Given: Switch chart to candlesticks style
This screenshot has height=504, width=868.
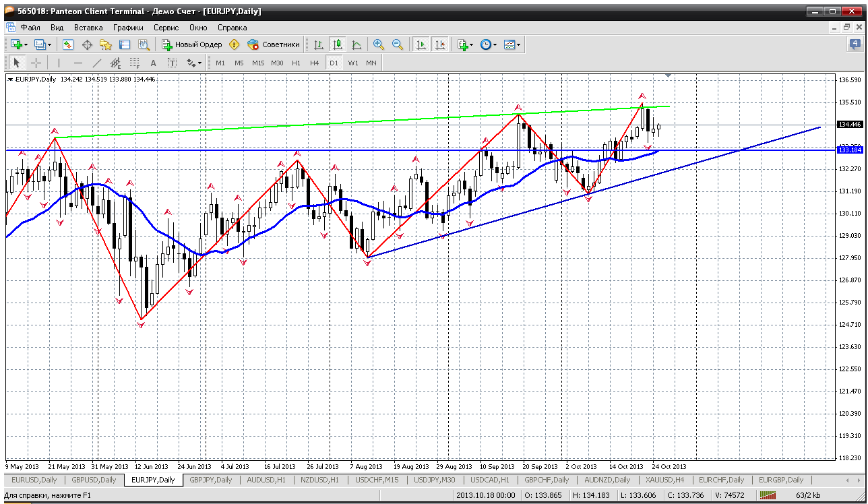Looking at the screenshot, I should [x=338, y=44].
